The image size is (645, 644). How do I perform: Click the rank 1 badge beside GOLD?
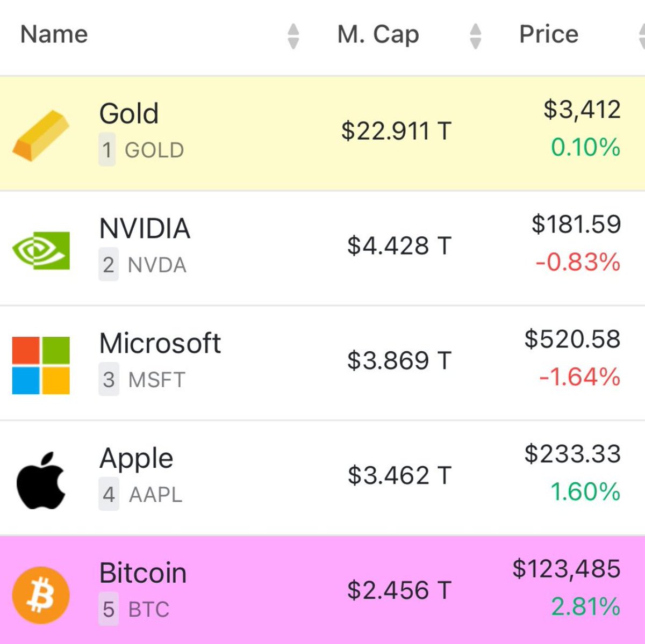[x=107, y=150]
